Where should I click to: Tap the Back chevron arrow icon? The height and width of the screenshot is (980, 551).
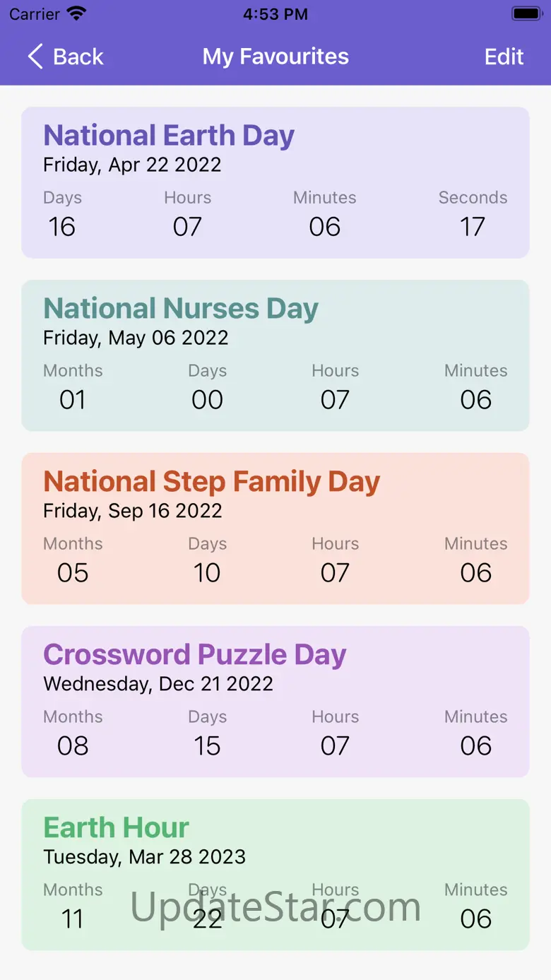[35, 57]
